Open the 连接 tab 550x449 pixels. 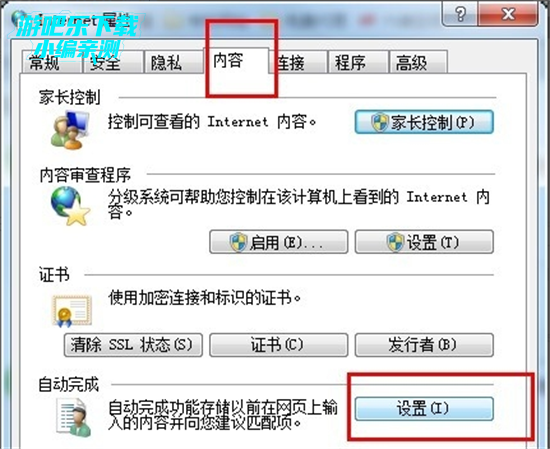point(298,62)
